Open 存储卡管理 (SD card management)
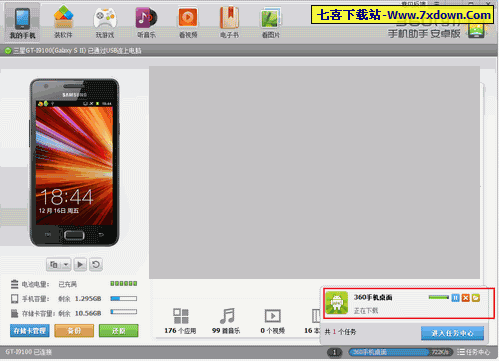Screen dimensions: 499x361 (x=30, y=331)
